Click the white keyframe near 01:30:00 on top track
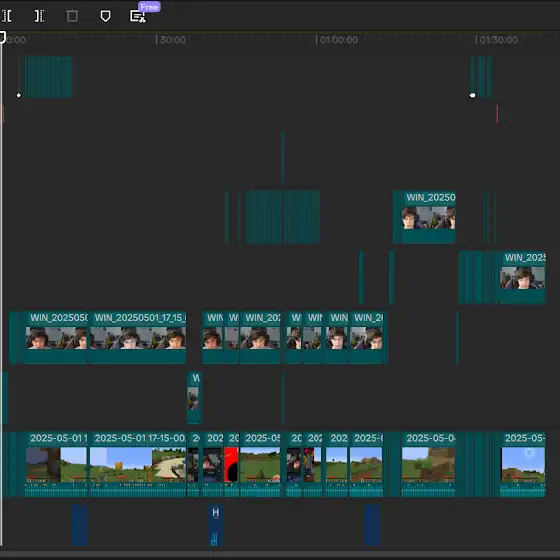 coord(472,95)
